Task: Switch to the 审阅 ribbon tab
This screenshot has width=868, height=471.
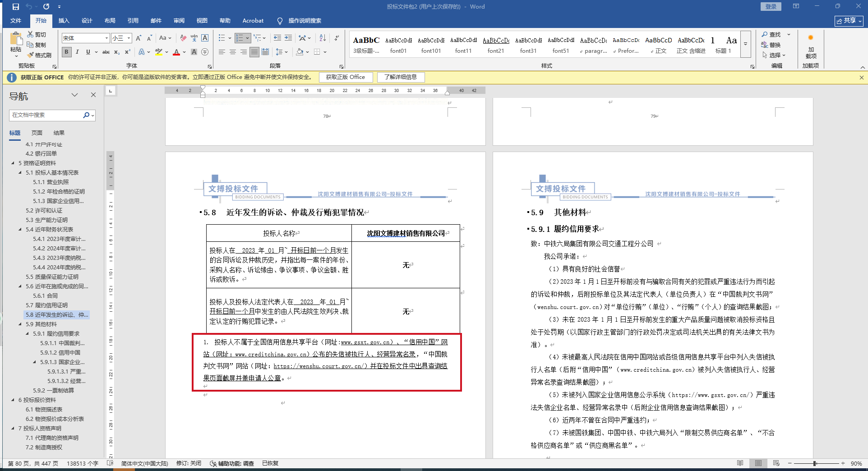Action: (x=179, y=20)
